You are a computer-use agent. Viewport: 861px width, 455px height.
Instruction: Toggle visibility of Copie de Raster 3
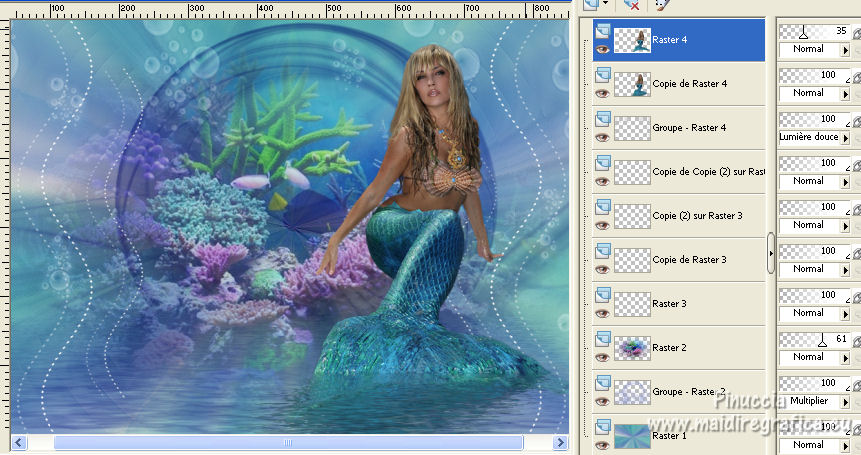pyautogui.click(x=602, y=269)
